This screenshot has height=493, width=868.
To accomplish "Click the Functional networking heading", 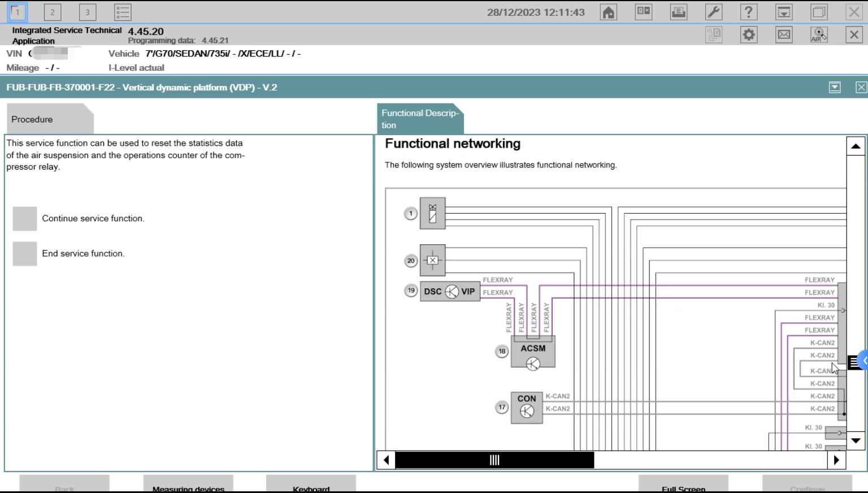I will point(453,144).
